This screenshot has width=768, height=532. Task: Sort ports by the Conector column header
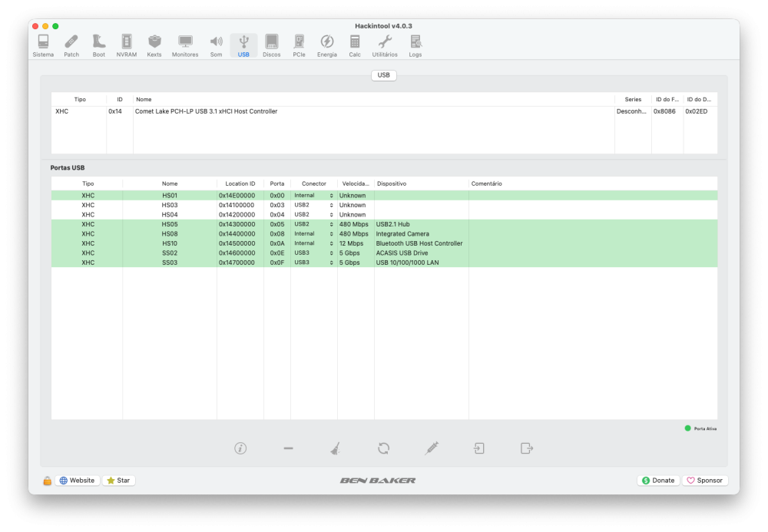pyautogui.click(x=313, y=183)
